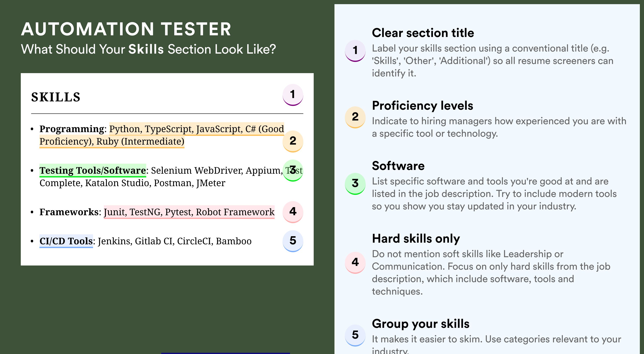Image resolution: width=644 pixels, height=354 pixels.
Task: Click the AUTOMATION TESTER title
Action: (x=126, y=29)
